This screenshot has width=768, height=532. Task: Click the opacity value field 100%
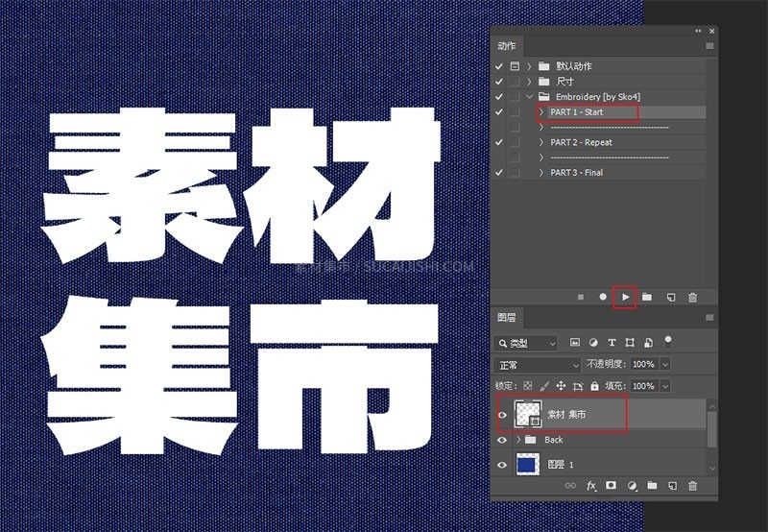pos(644,365)
